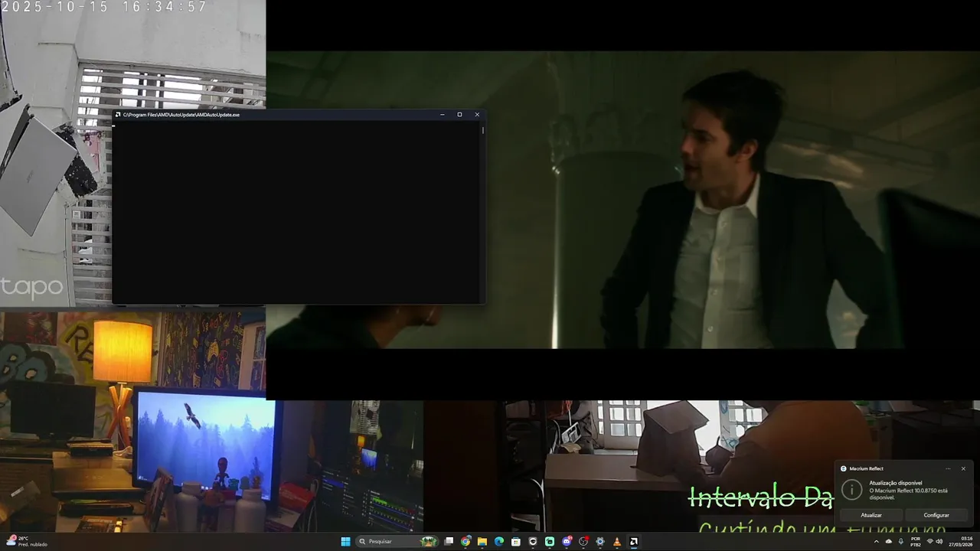Launch Google Chrome from the taskbar
Viewport: 980px width, 551px height.
(x=465, y=542)
